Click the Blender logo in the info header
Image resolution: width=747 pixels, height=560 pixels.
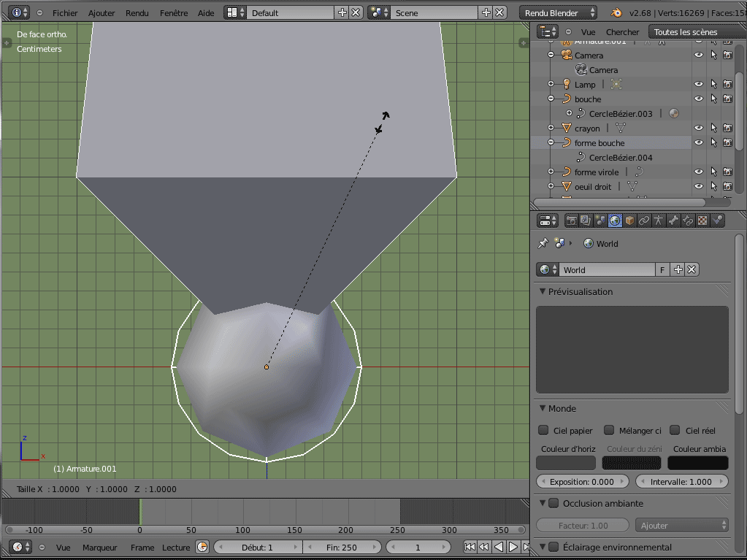coord(616,13)
